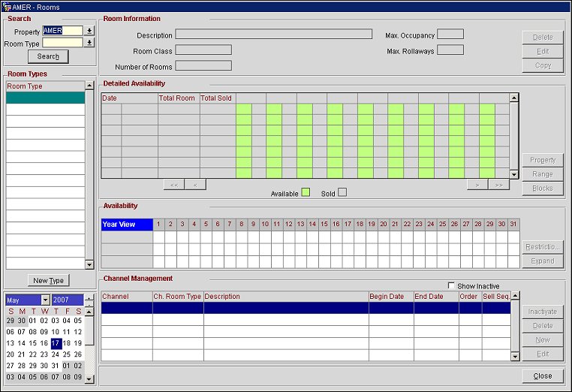
Task: Click the single left arrow navigation button
Action: (195, 184)
